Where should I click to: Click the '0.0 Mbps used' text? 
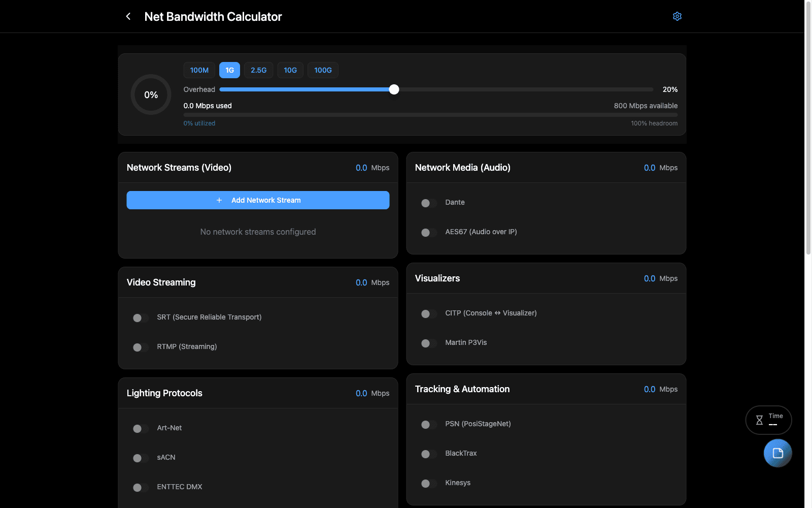pos(208,106)
